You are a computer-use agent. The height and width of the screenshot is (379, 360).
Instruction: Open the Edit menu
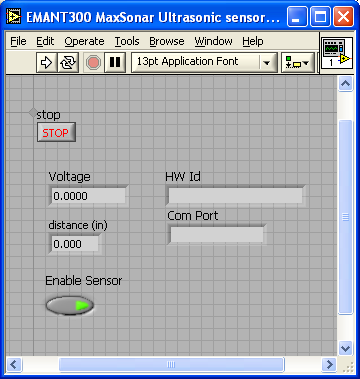point(45,41)
